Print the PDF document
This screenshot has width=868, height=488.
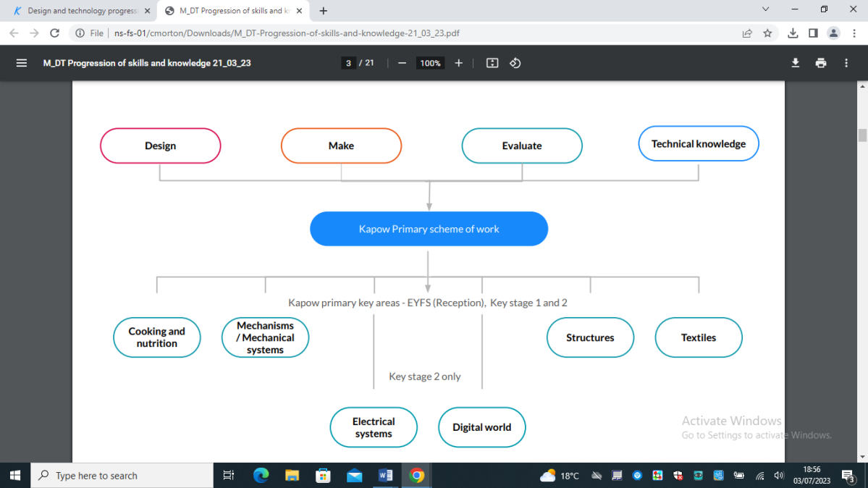click(x=820, y=63)
